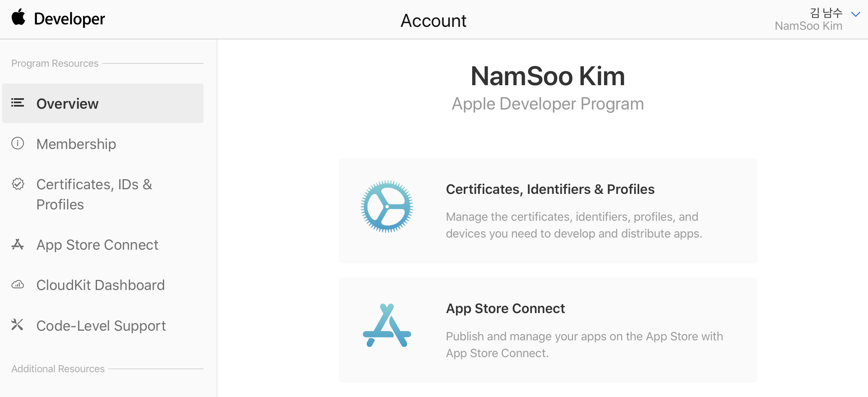Click the NamSoo Kim account name in header

point(808,26)
